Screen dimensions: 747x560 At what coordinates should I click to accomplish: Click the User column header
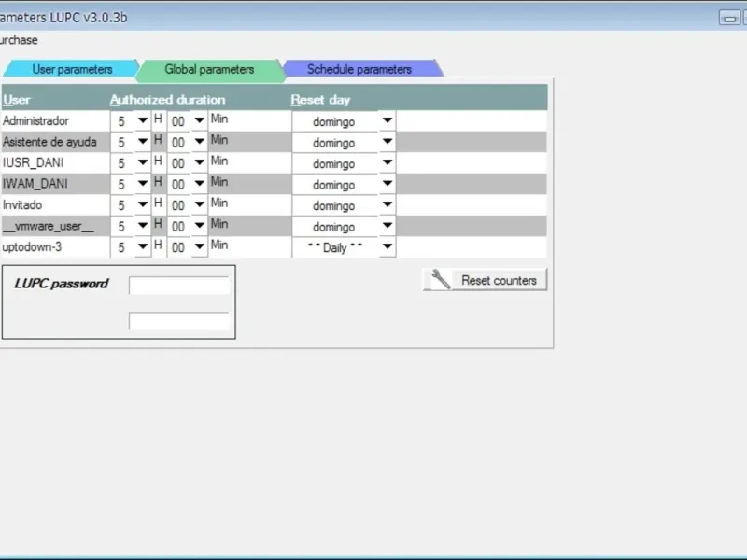(x=16, y=100)
